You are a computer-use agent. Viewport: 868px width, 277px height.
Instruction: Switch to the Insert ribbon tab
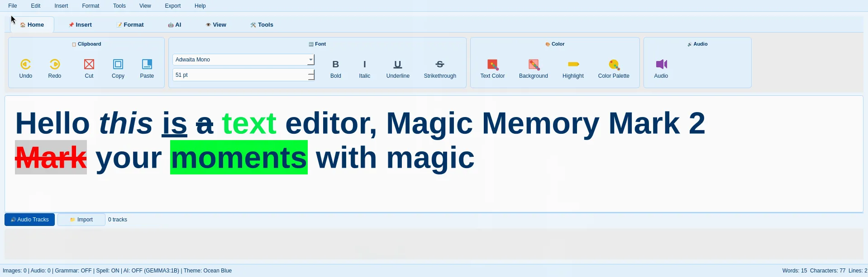click(80, 25)
